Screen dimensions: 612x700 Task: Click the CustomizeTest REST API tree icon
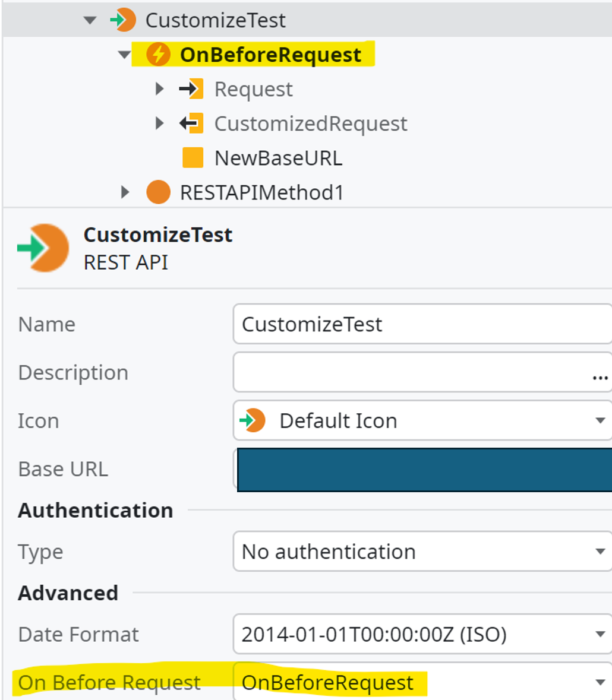(x=123, y=20)
